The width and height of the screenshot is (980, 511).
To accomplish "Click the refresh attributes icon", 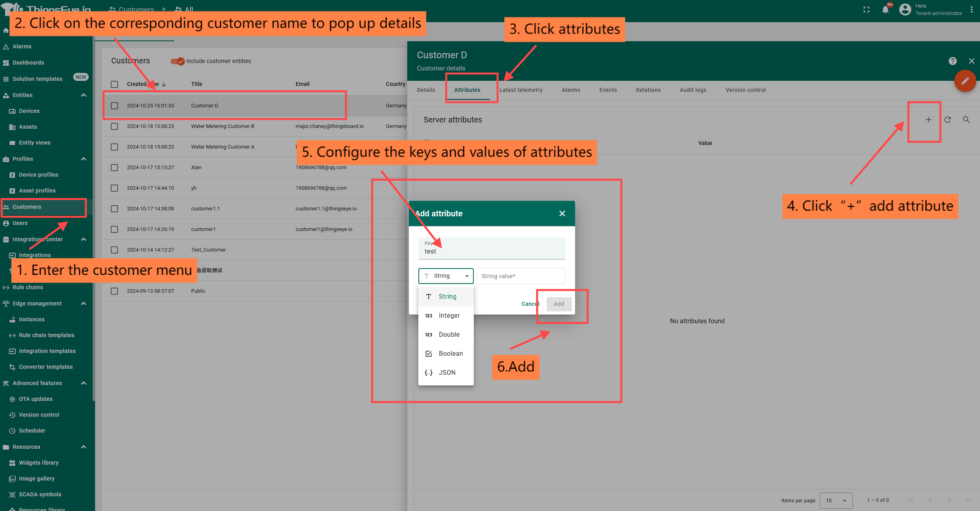I will (x=948, y=120).
